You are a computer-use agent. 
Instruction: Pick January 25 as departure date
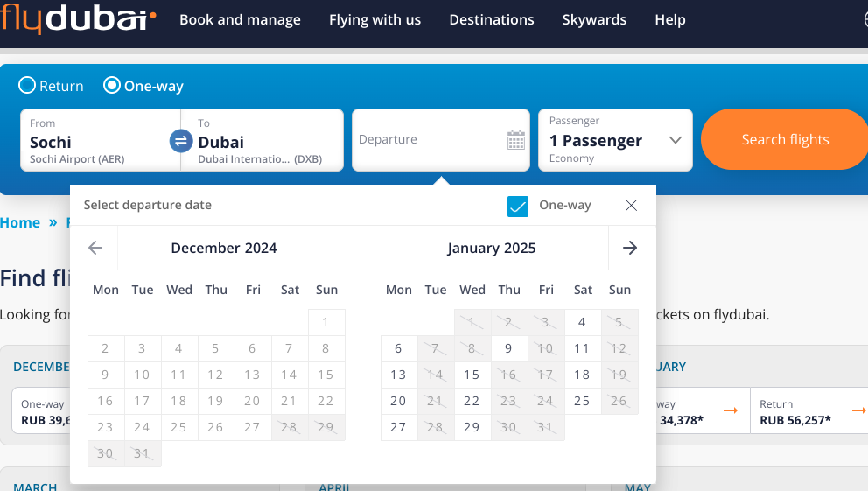click(x=583, y=401)
